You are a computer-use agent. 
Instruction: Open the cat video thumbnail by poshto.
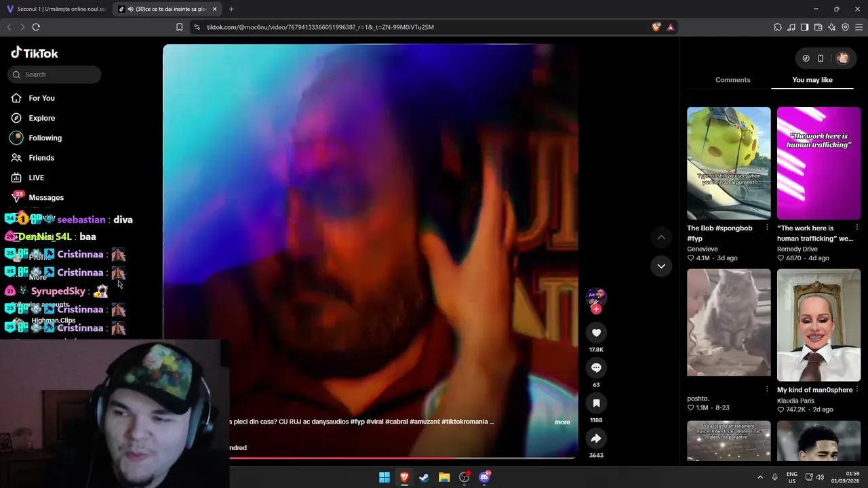[729, 323]
